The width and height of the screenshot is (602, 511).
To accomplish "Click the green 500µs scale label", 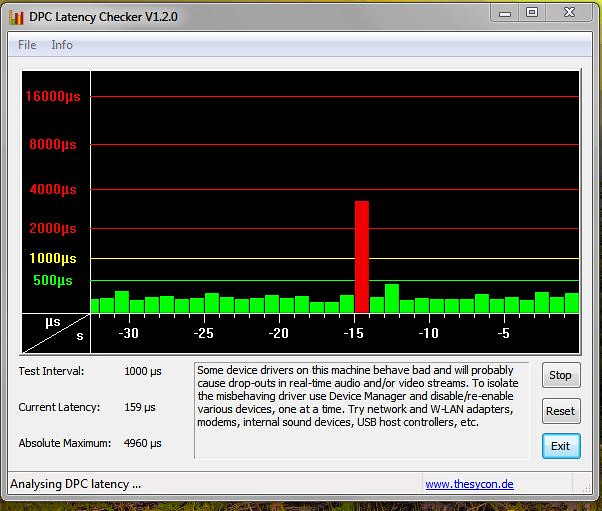I will pos(52,281).
